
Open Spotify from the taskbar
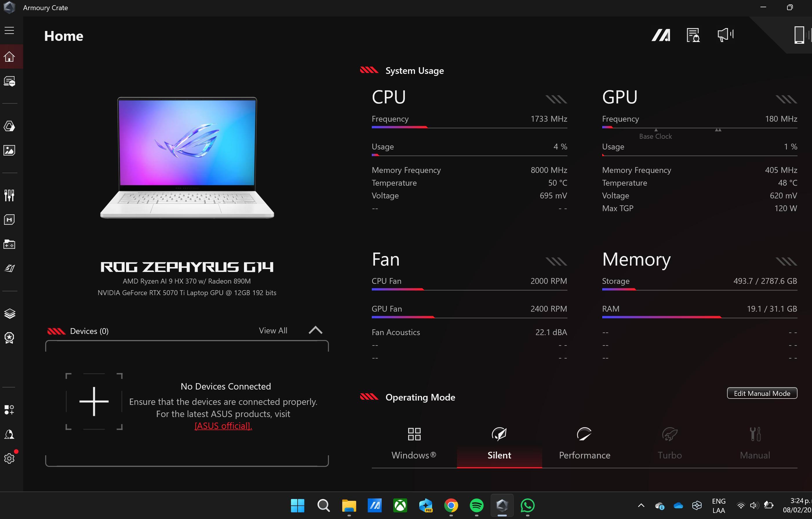coord(476,505)
